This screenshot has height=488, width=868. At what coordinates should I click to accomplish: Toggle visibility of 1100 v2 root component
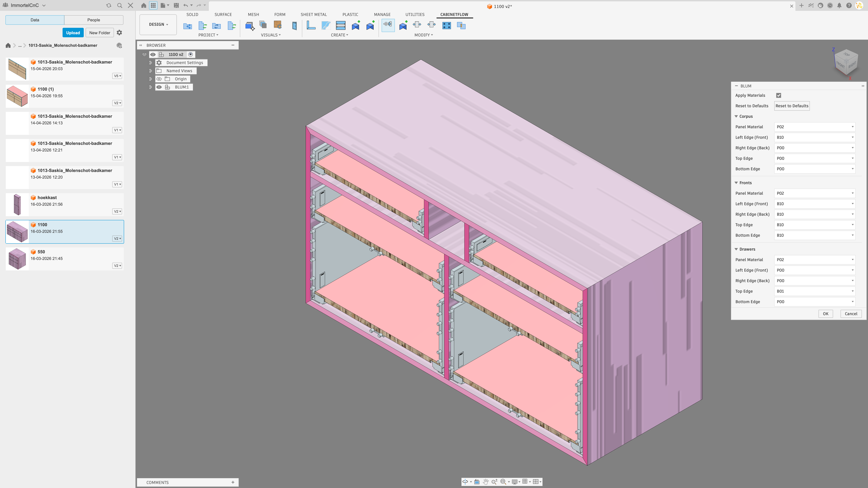[153, 55]
